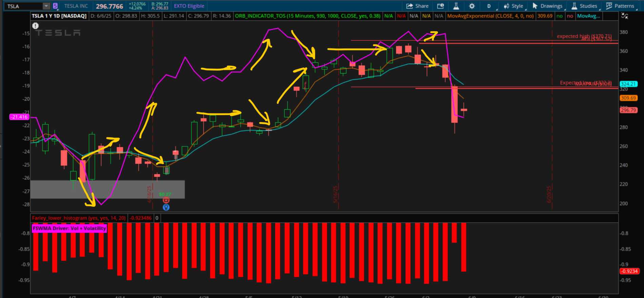Click the 5/16/25 expiration date marker
This screenshot has width=644, height=298.
pyautogui.click(x=335, y=194)
